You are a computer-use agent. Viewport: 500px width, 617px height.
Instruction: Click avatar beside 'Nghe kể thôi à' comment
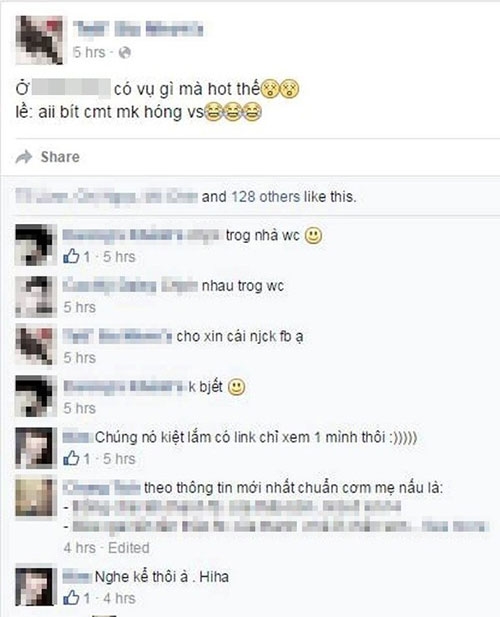click(35, 586)
